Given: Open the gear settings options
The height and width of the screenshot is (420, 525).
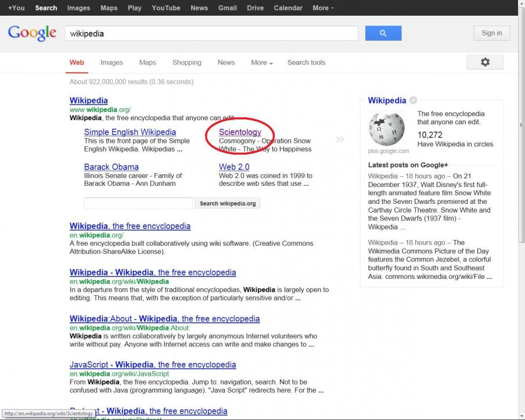Looking at the screenshot, I should pos(485,62).
